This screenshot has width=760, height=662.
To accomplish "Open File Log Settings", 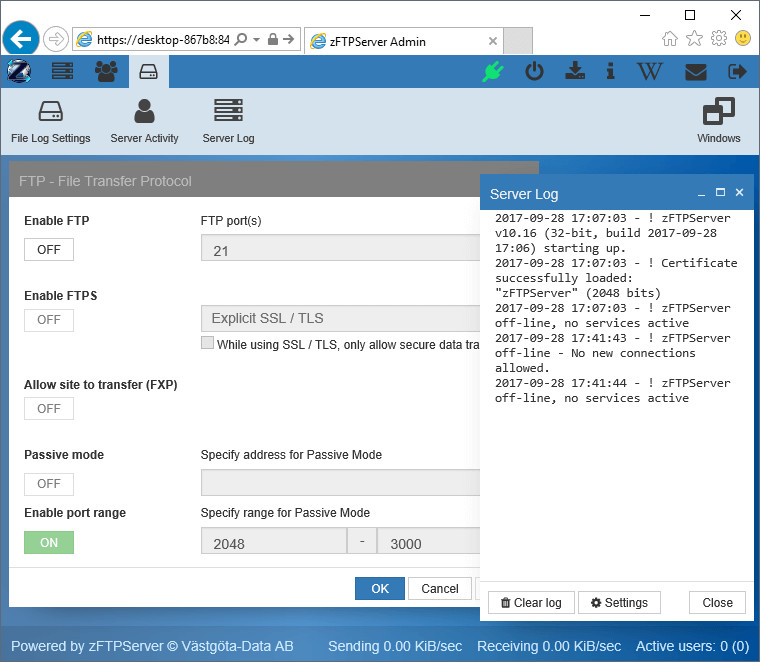I will pyautogui.click(x=50, y=121).
